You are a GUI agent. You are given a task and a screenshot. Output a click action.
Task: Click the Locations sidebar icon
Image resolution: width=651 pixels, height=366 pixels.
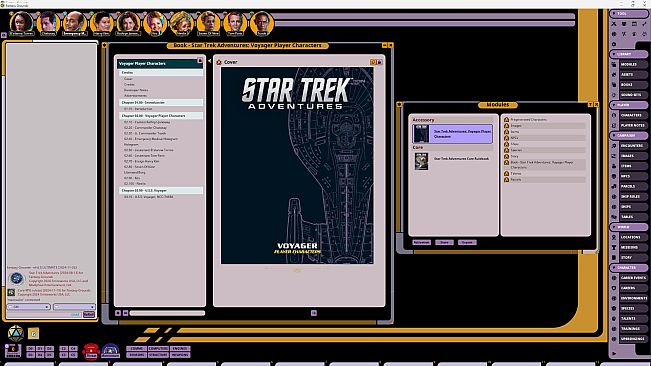tap(614, 237)
